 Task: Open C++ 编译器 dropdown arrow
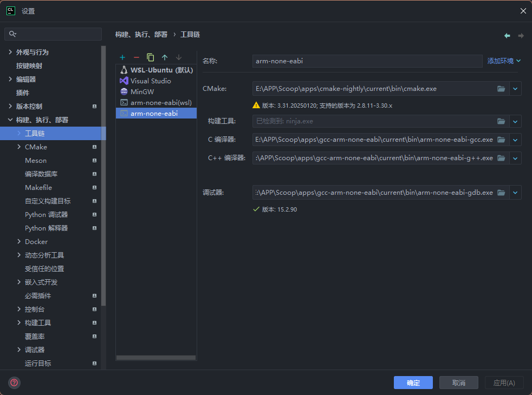point(515,158)
